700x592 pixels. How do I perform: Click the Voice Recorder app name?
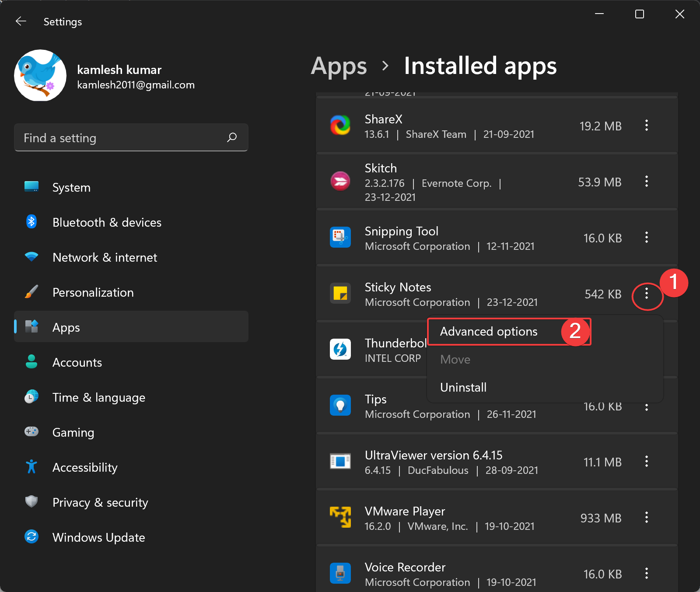click(x=405, y=567)
